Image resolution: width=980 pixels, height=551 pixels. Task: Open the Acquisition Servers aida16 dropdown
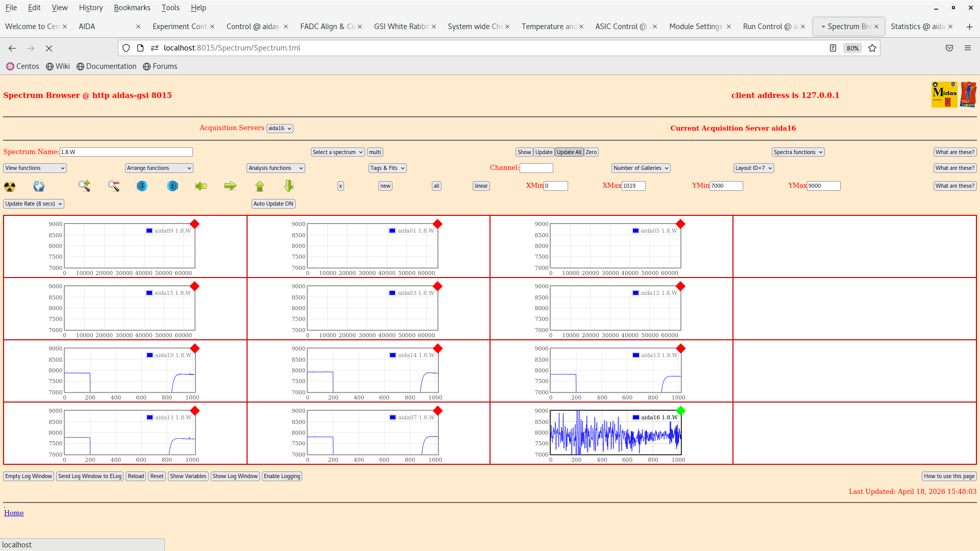[280, 129]
